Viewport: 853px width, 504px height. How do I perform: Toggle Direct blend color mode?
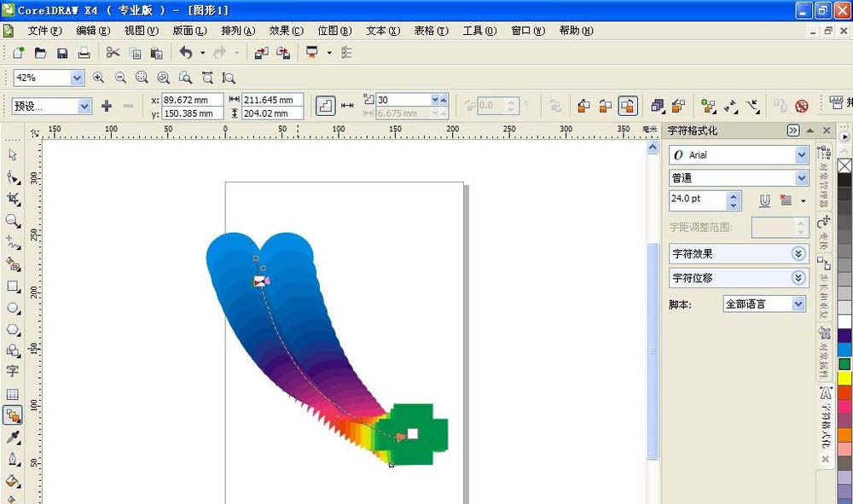tap(583, 106)
